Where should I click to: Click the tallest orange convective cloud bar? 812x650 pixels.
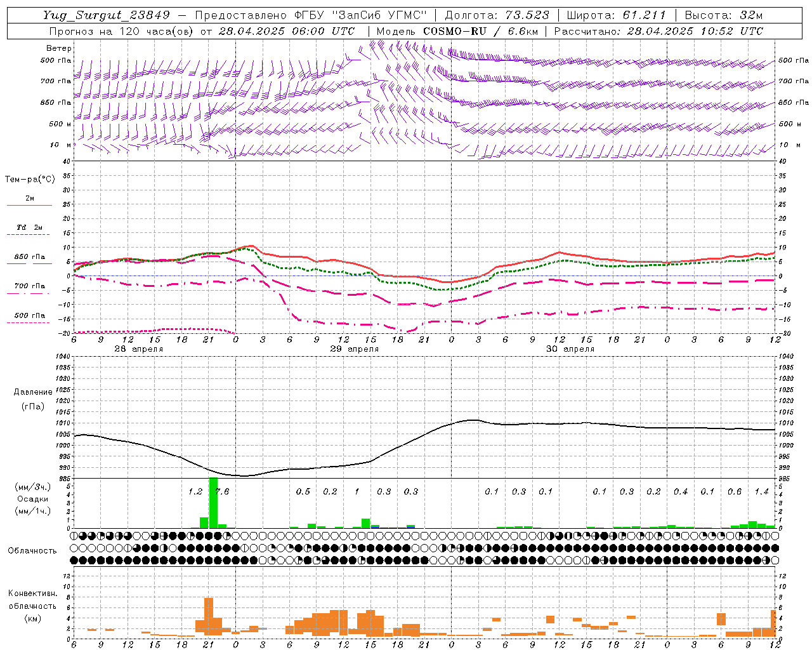tap(209, 616)
